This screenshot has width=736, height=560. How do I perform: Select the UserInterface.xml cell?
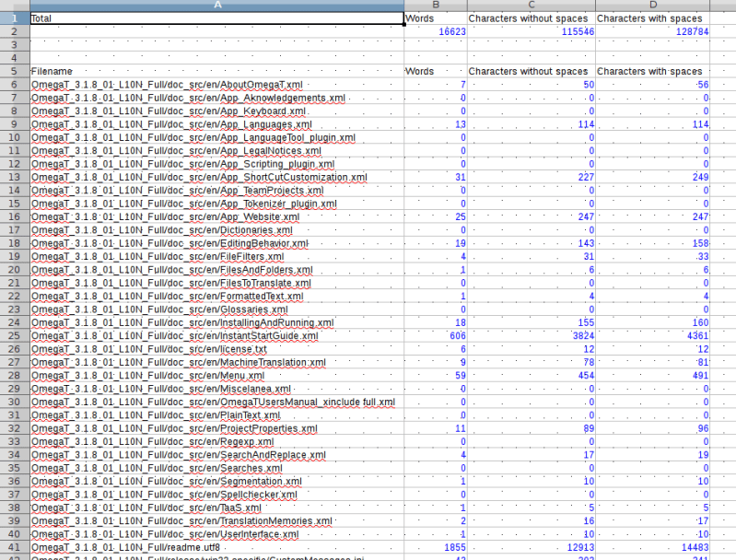pyautogui.click(x=216, y=534)
